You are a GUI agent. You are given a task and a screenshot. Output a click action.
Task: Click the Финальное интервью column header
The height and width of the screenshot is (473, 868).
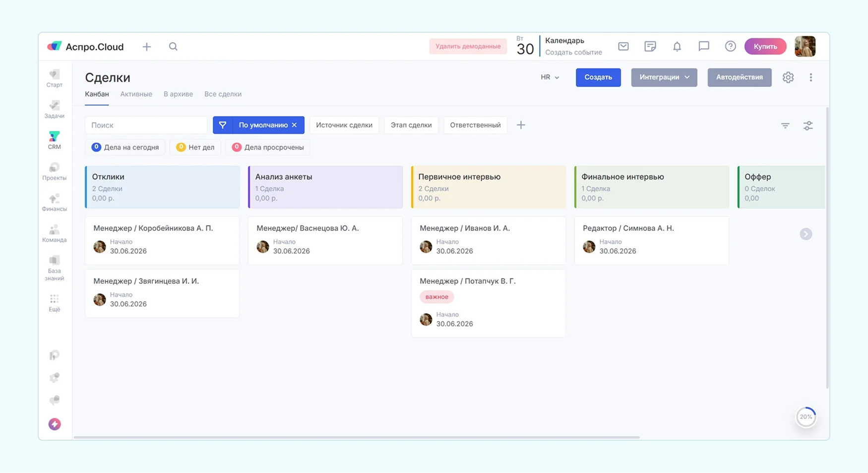click(652, 187)
